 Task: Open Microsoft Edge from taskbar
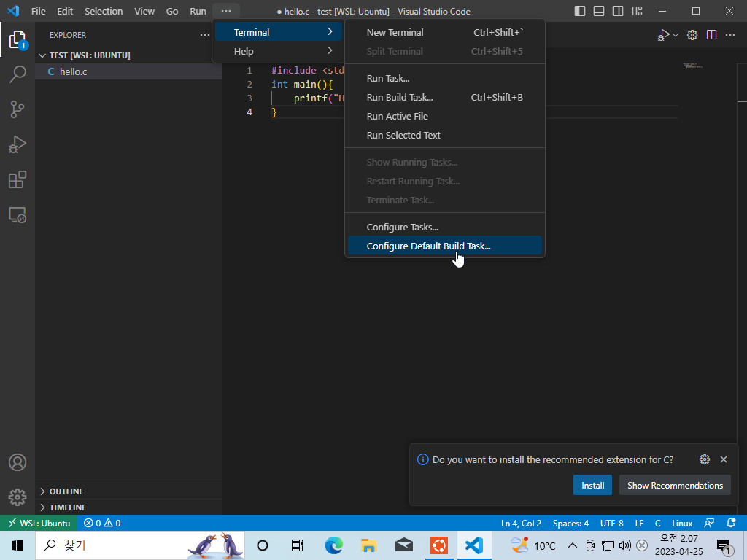[x=334, y=545]
